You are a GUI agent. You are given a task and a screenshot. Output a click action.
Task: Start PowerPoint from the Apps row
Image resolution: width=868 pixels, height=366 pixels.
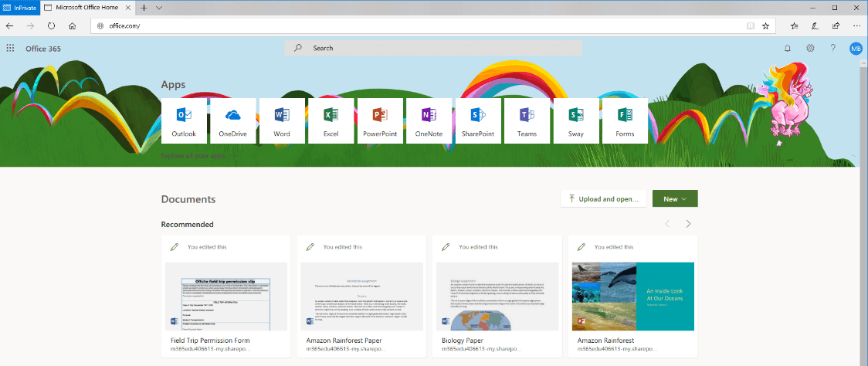pos(379,120)
